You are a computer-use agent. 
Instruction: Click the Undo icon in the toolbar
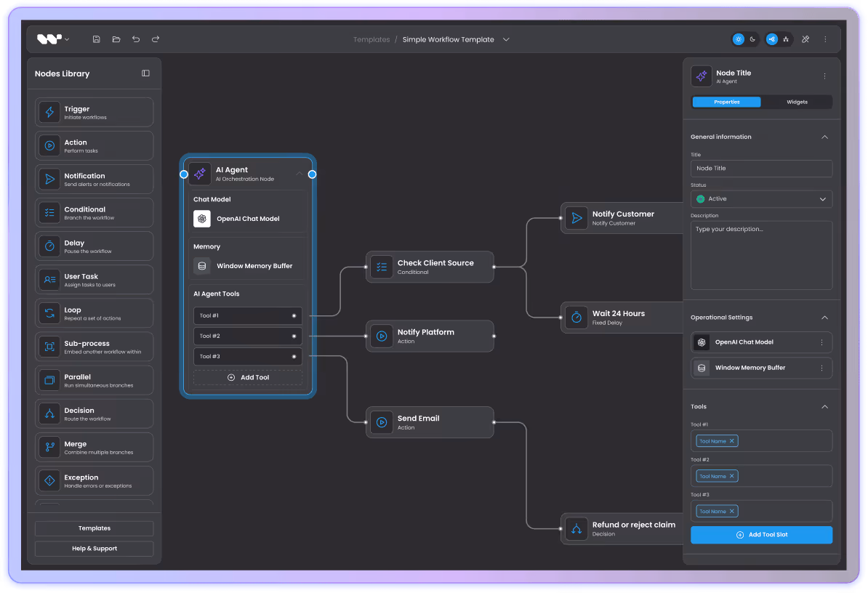[x=136, y=39]
